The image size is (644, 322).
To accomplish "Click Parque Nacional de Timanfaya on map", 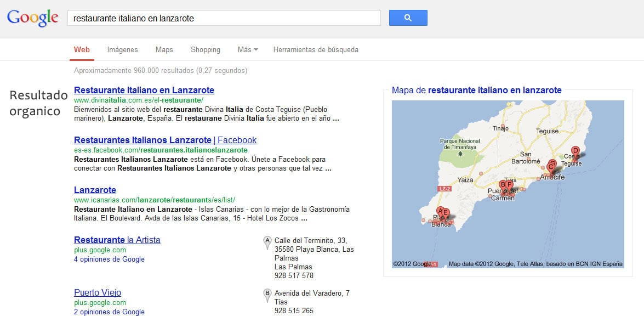I will pyautogui.click(x=460, y=144).
